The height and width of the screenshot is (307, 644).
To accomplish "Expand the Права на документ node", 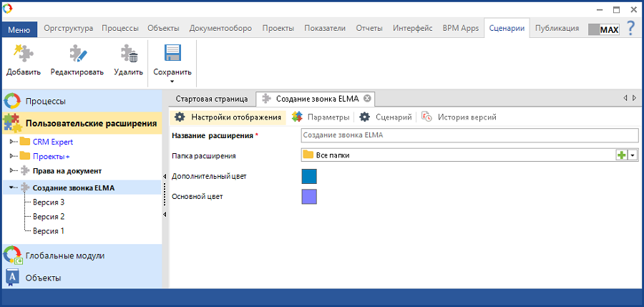I will point(12,171).
